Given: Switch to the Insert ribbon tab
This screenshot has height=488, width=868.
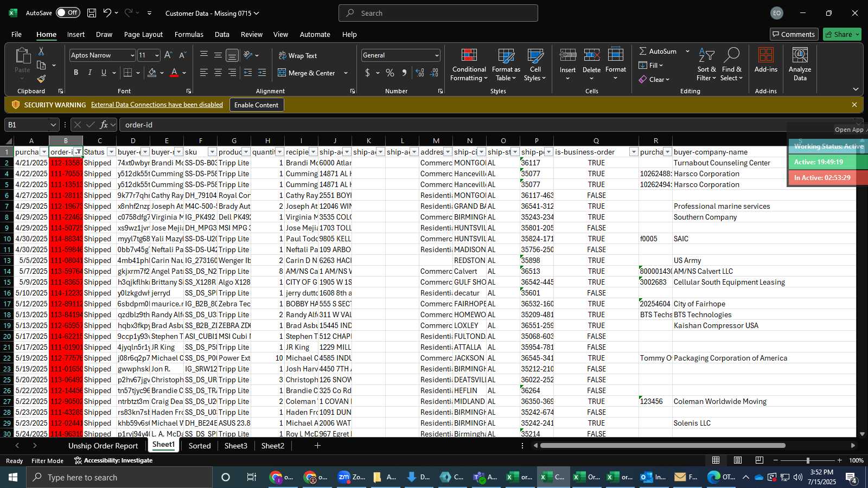Looking at the screenshot, I should point(76,34).
